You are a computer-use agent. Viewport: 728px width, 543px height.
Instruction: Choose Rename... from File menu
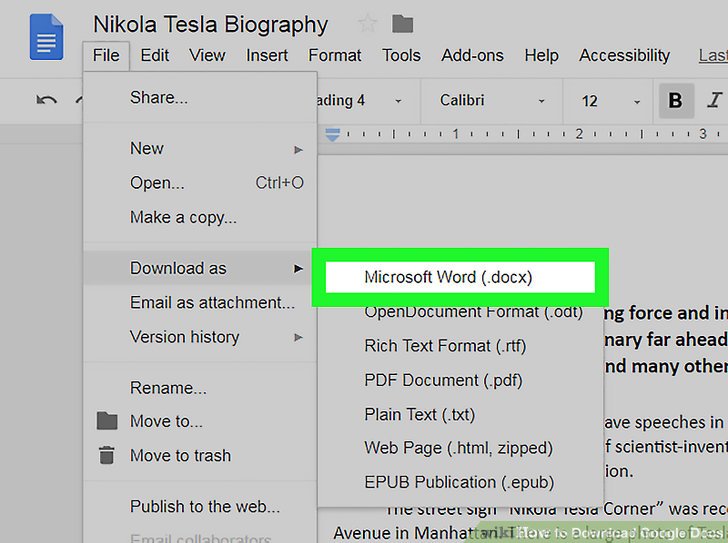coord(200,388)
